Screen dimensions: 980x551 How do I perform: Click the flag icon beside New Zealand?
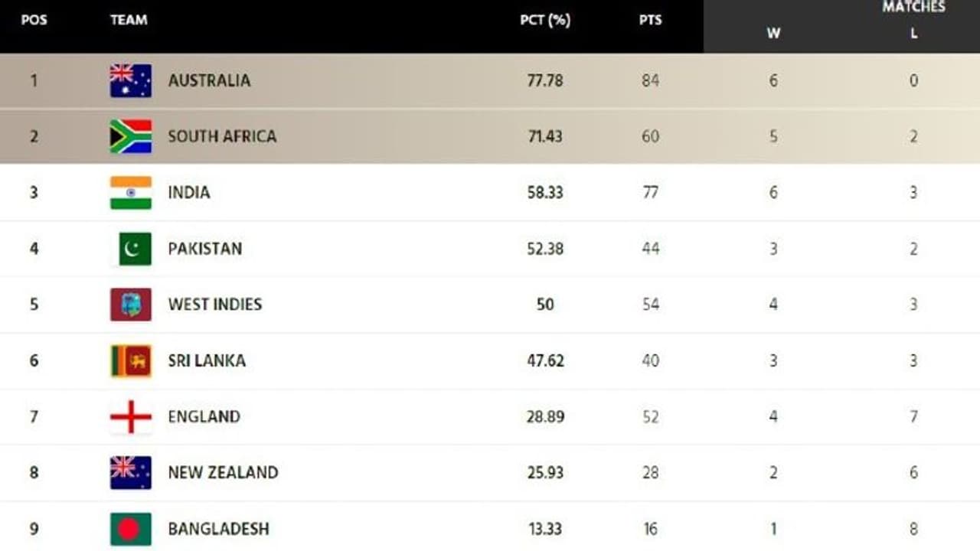130,472
